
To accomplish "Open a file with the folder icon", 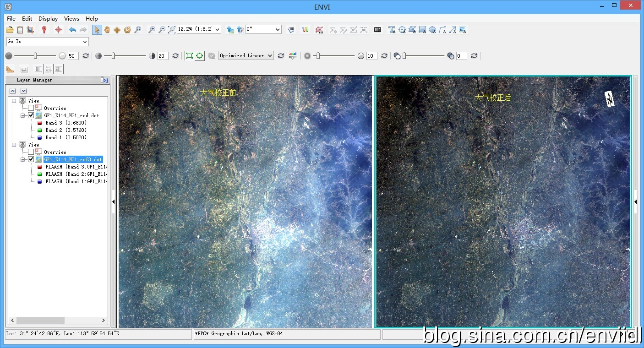I will click(10, 30).
